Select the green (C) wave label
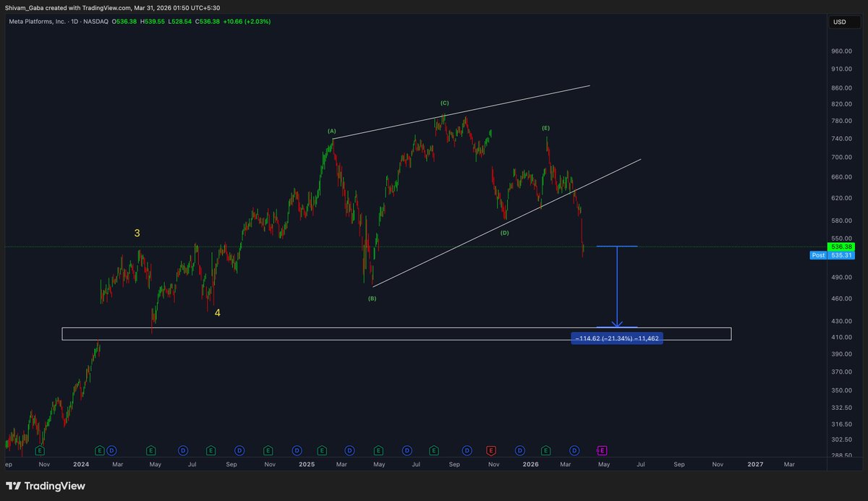Screen dimensions: 868x501 click(445, 103)
